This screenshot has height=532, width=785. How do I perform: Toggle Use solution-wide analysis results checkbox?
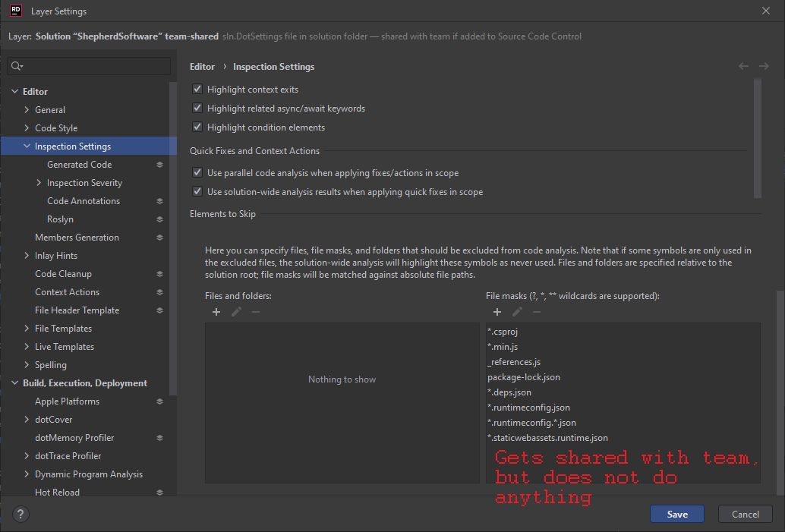pyautogui.click(x=197, y=192)
